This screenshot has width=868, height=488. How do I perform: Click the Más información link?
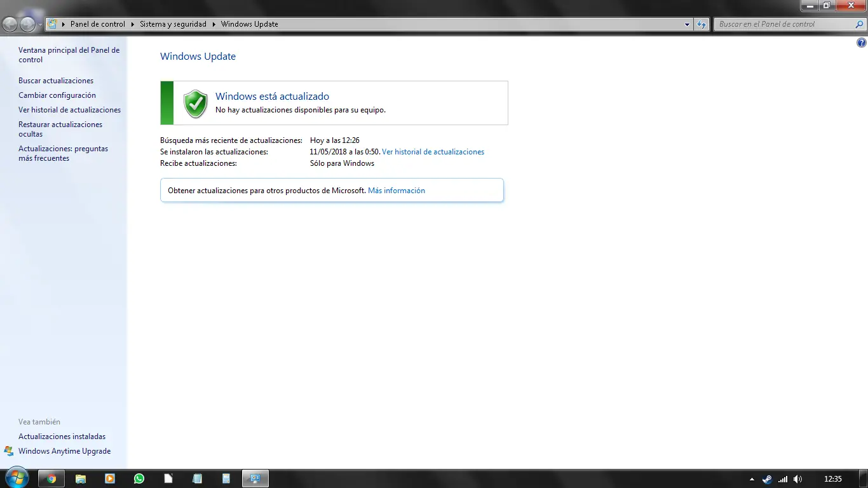[x=397, y=190]
